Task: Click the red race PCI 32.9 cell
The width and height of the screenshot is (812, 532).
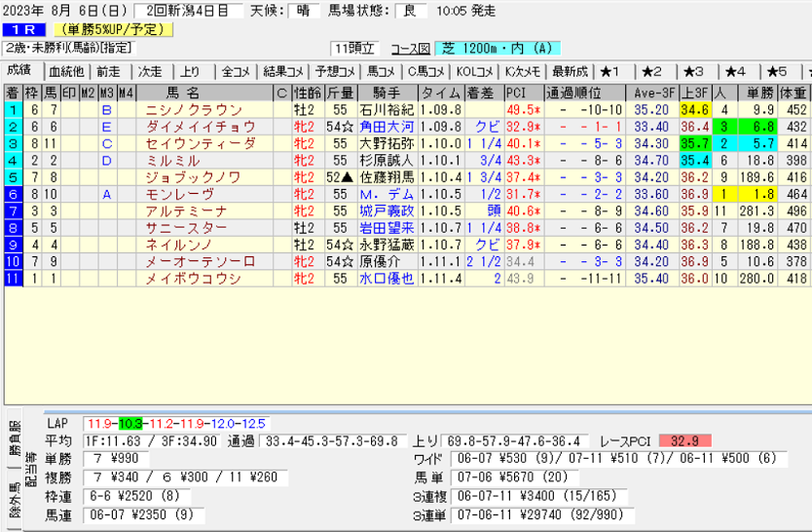Action: tap(684, 440)
